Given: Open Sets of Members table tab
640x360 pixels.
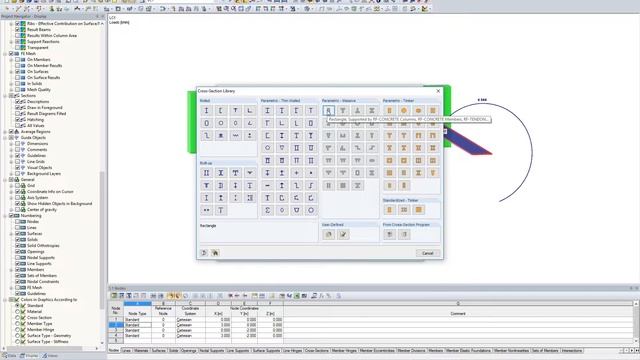Looking at the screenshot, I should pos(545,351).
